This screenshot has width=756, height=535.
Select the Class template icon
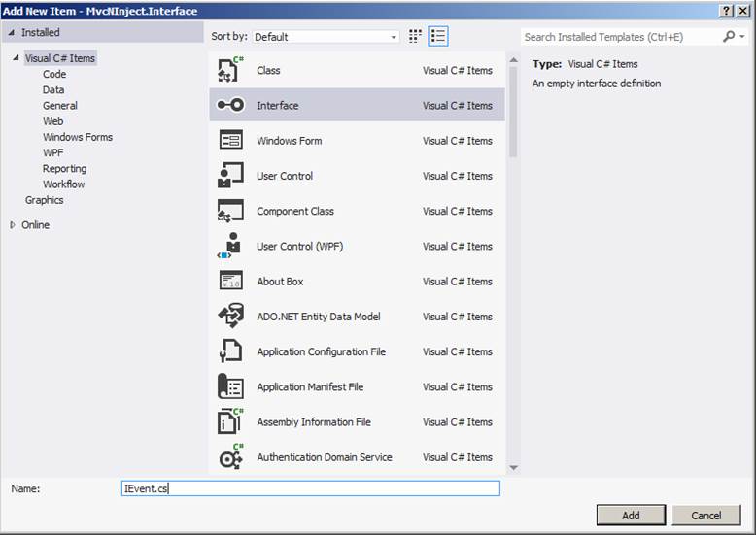pos(231,70)
